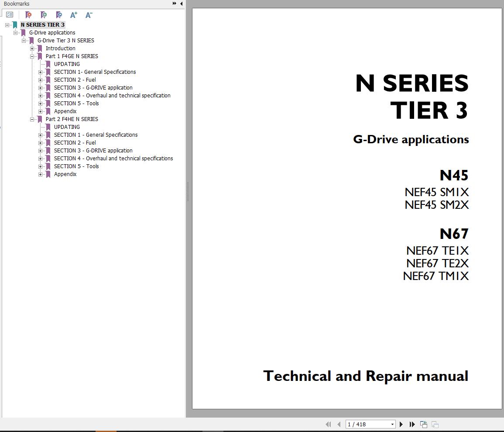Select the UPDATING bookmark under Part 2

coord(67,127)
